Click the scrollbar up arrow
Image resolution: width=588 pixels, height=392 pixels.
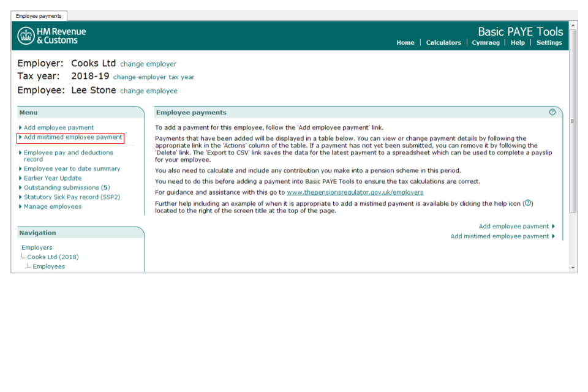(573, 25)
